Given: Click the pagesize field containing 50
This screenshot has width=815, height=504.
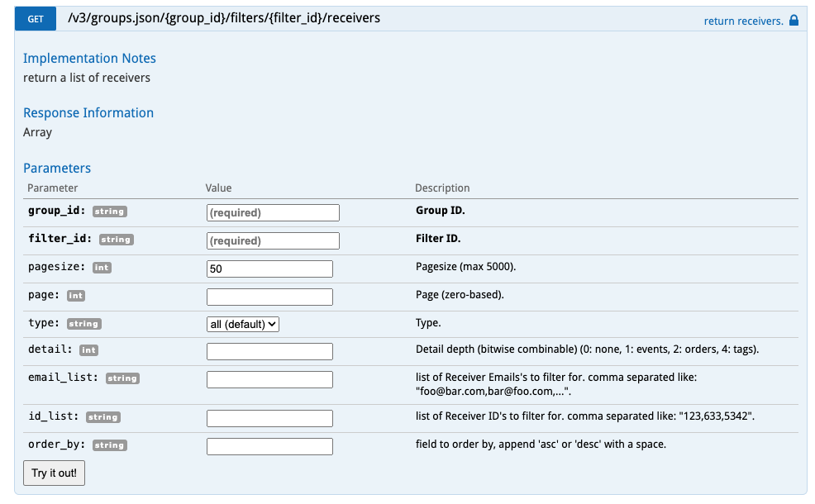Looking at the screenshot, I should pyautogui.click(x=269, y=269).
